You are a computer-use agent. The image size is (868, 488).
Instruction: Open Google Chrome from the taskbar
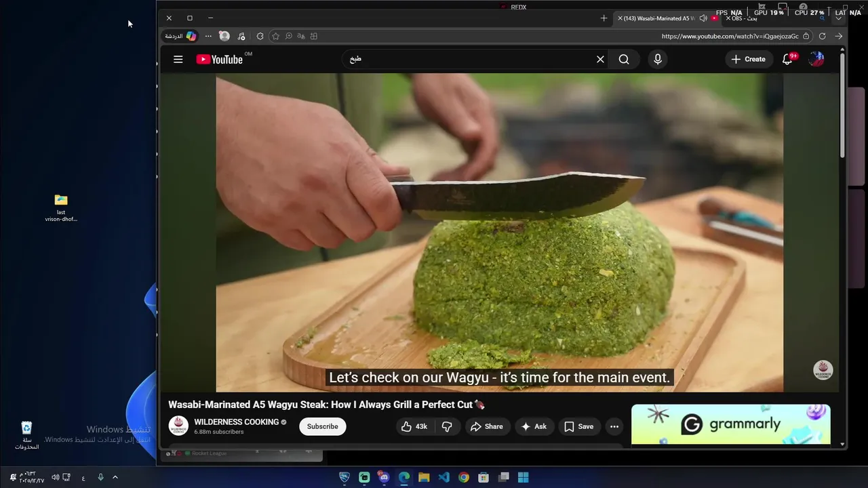point(464,477)
